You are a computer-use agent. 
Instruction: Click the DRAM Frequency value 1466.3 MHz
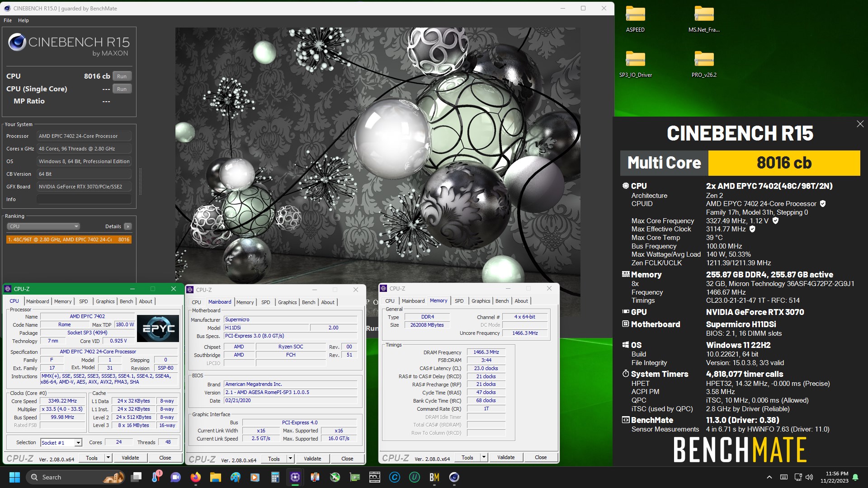(x=486, y=352)
